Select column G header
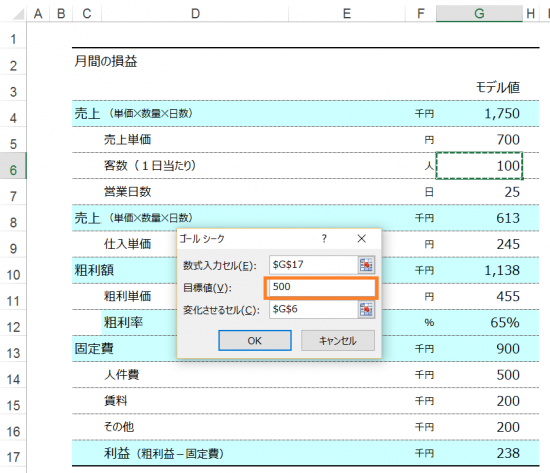This screenshot has height=473, width=550. 479,13
